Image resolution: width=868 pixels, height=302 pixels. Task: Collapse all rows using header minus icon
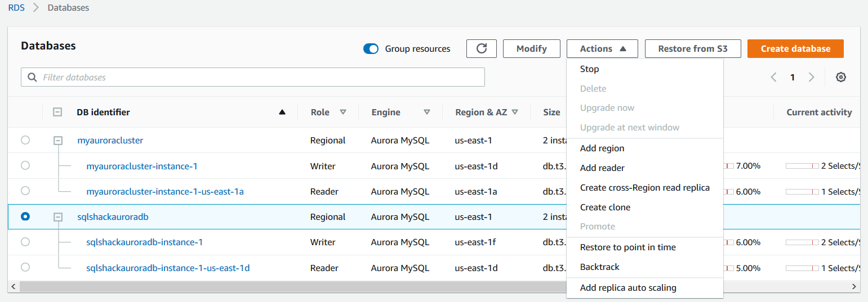click(57, 112)
